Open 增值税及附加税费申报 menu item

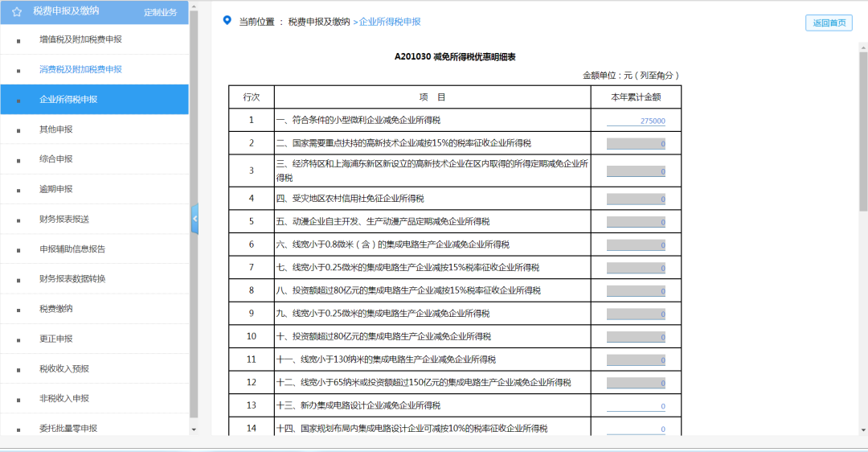click(95, 39)
